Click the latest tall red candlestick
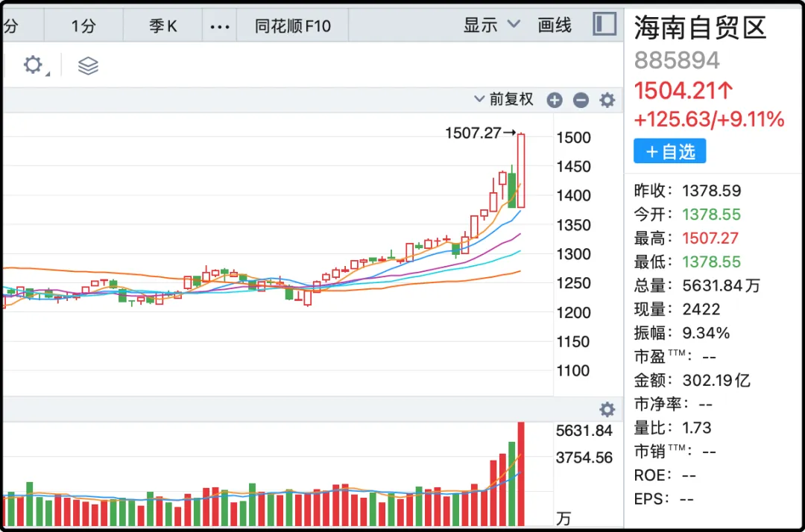Viewport: 805px width, 532px height. 521,170
